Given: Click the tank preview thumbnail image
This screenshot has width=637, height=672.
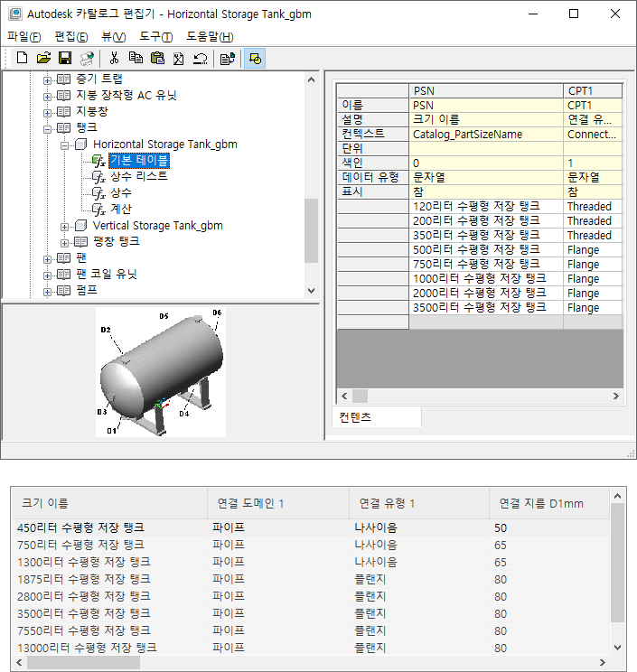Looking at the screenshot, I should 160,372.
